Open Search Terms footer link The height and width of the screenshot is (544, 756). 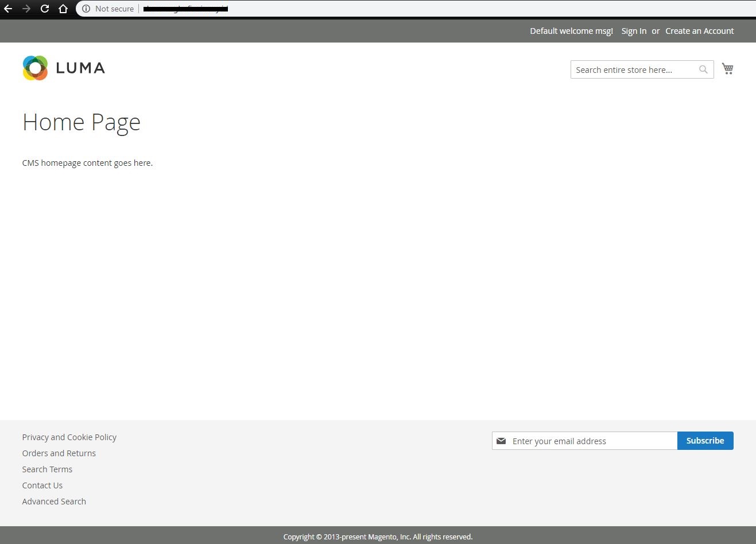47,469
